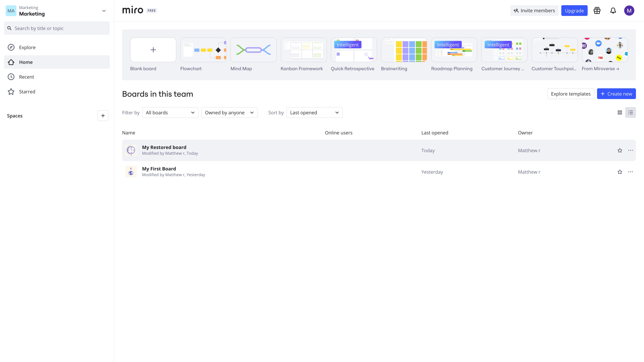Expand the All boards filter dropdown
Viewport: 644px width, 362px height.
tap(170, 112)
